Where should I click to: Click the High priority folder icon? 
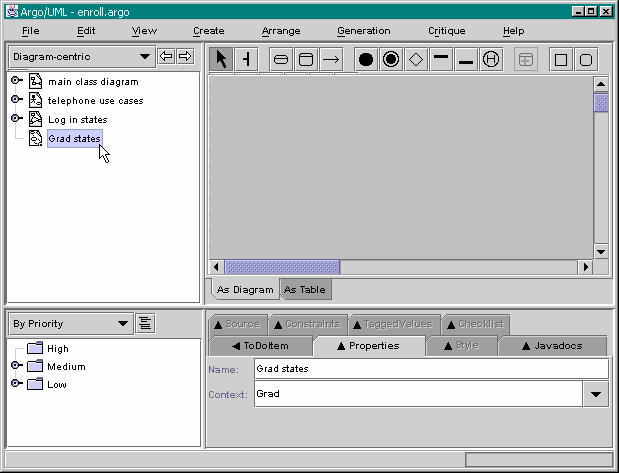(x=35, y=348)
